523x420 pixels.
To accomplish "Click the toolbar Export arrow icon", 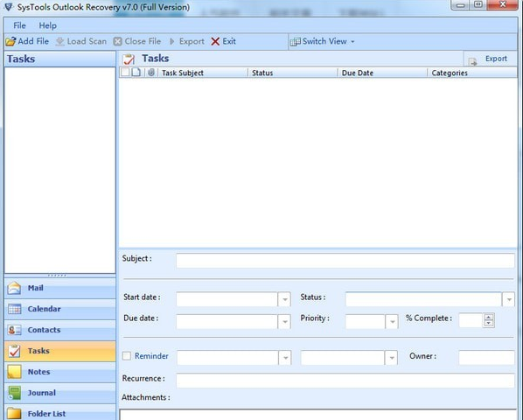I will point(172,41).
